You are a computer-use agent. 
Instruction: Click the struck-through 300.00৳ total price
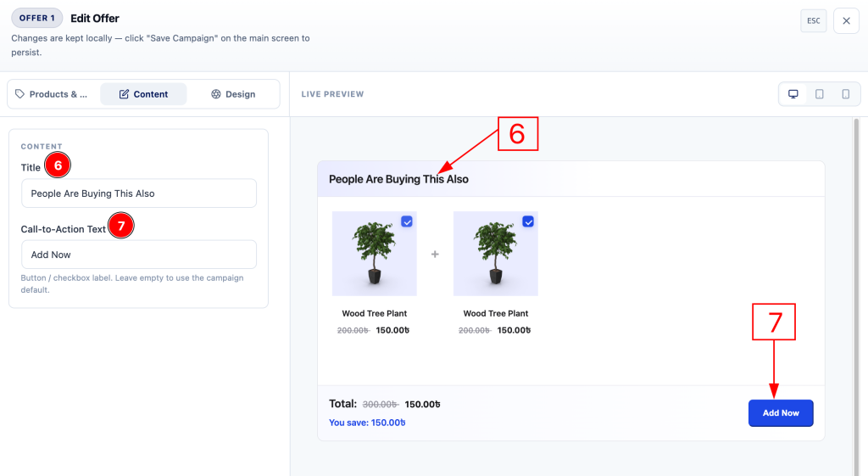380,405
